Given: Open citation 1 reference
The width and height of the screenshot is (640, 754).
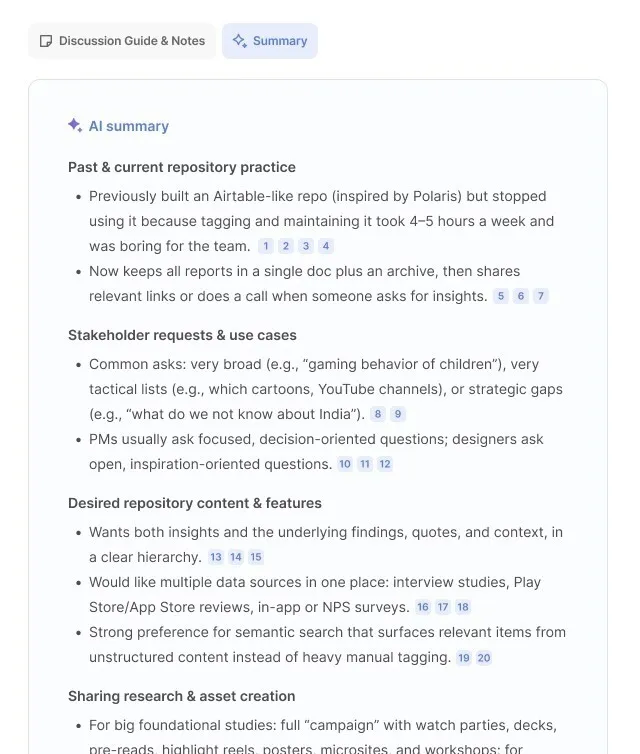Looking at the screenshot, I should (265, 246).
